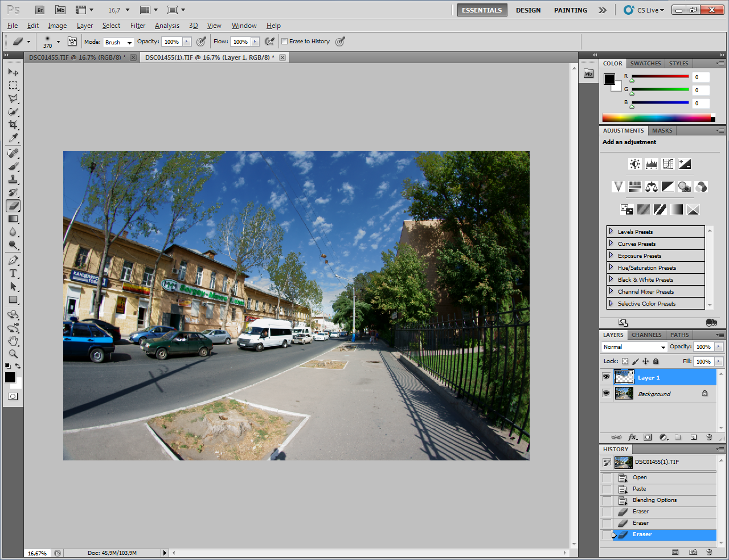Delete layer using Layers panel trash icon

[x=709, y=438]
